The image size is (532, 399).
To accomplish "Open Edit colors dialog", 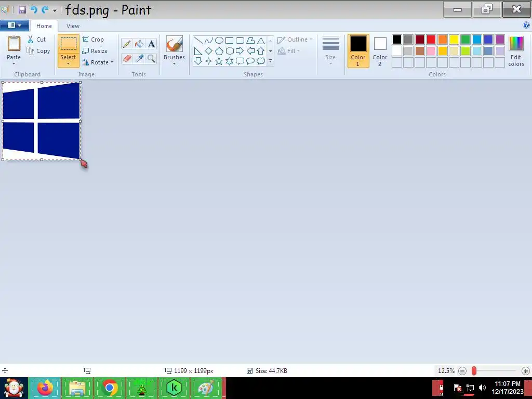I will 516,51.
